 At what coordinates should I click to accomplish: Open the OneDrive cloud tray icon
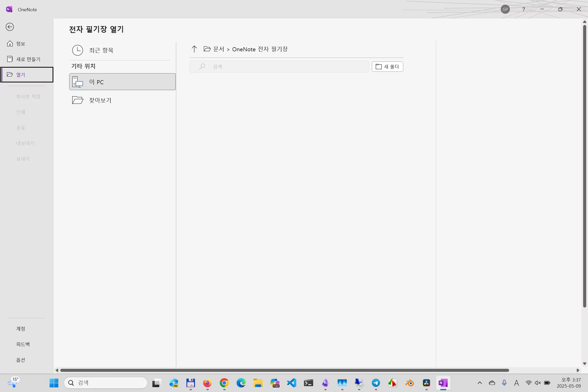492,383
